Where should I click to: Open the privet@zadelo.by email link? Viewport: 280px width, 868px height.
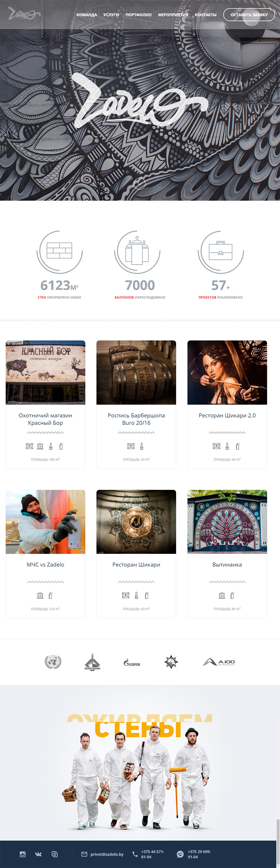point(107,854)
